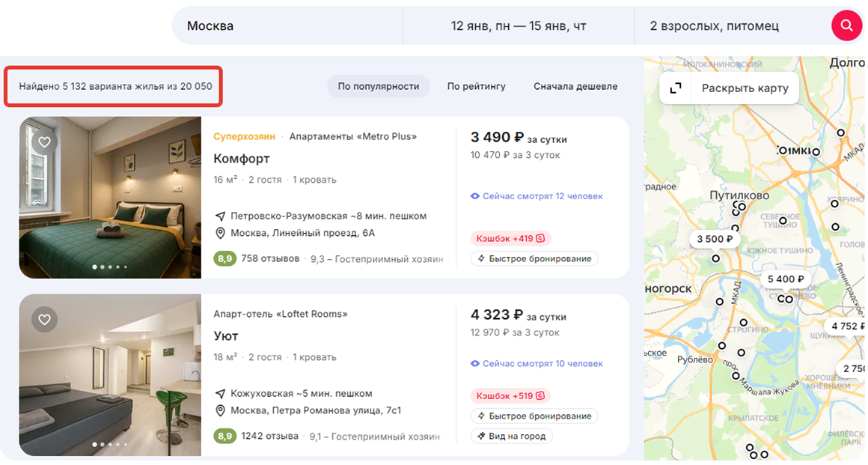
Task: Click location pin icon for Линейный проезд address
Action: point(220,234)
